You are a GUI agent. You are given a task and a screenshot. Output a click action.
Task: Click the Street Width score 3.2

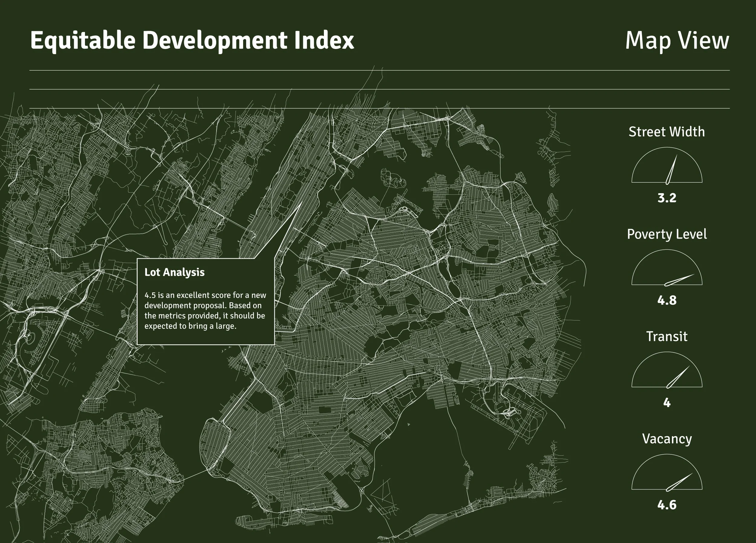[667, 198]
